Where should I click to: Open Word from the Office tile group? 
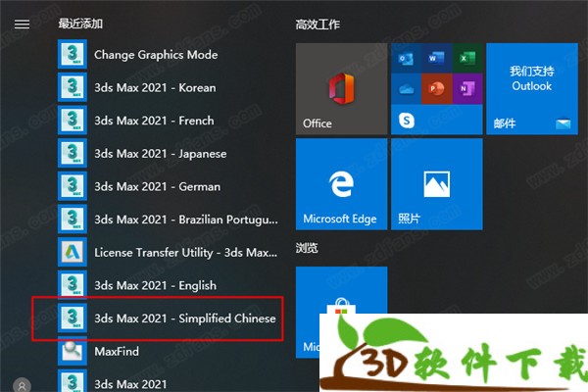(436, 58)
